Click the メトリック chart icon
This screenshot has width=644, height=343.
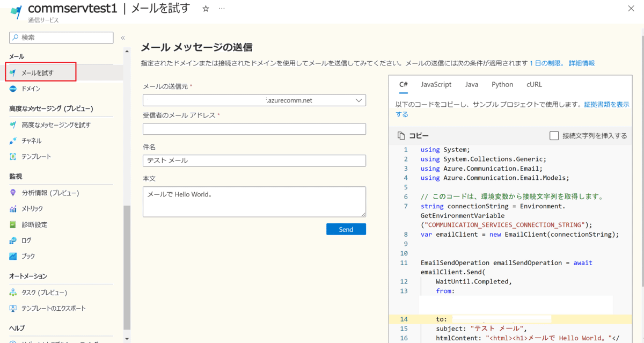coord(13,209)
